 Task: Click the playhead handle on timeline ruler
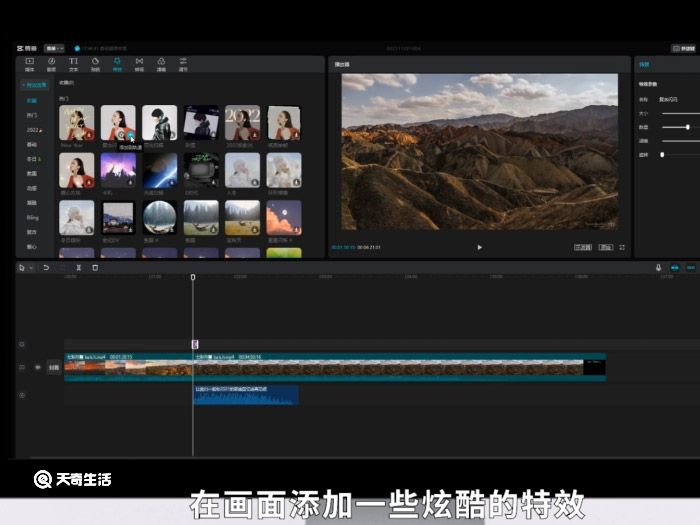point(193,277)
